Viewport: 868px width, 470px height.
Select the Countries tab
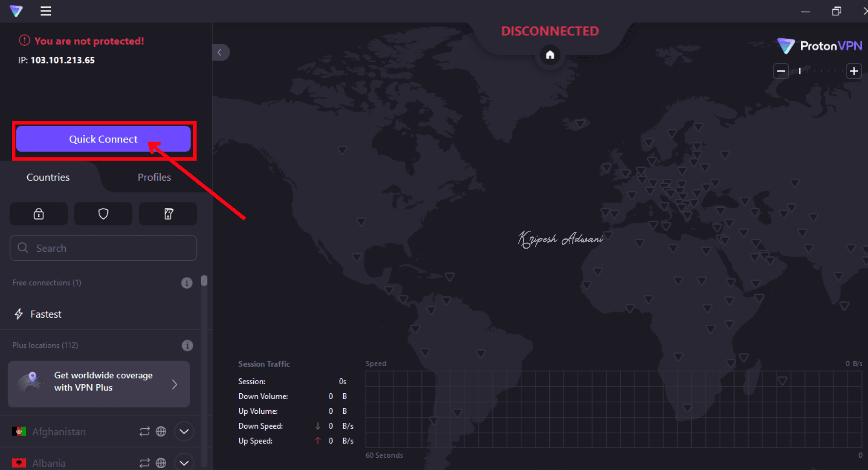tap(48, 177)
